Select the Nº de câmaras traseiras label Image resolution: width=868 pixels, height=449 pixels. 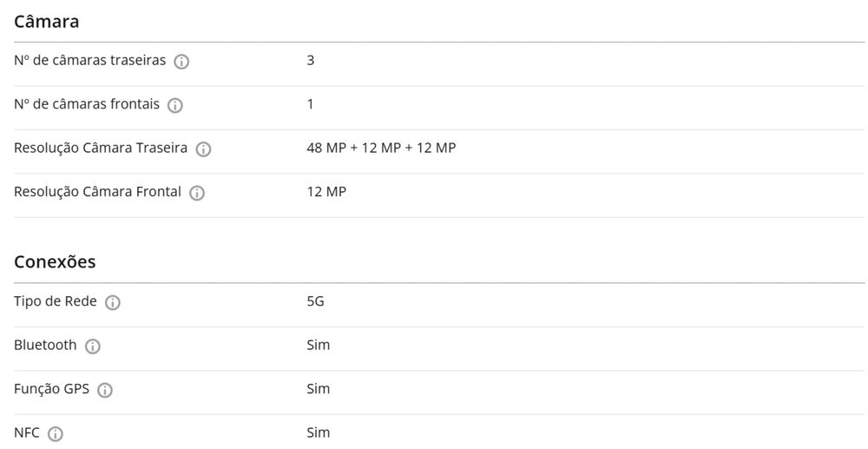tap(89, 61)
